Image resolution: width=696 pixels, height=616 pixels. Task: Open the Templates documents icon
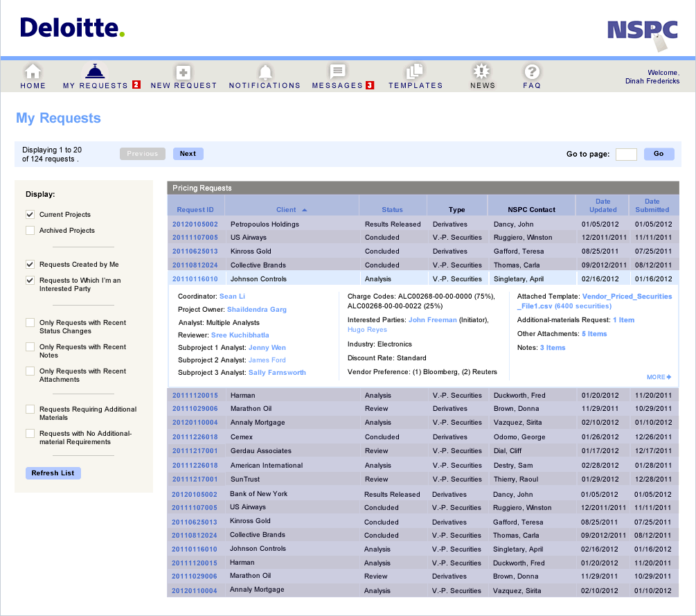415,71
